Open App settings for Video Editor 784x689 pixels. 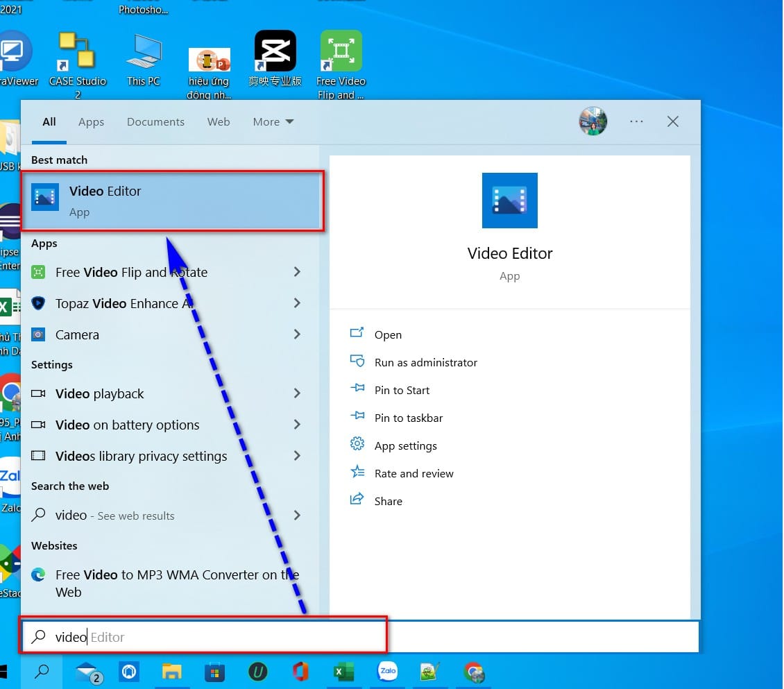(405, 445)
